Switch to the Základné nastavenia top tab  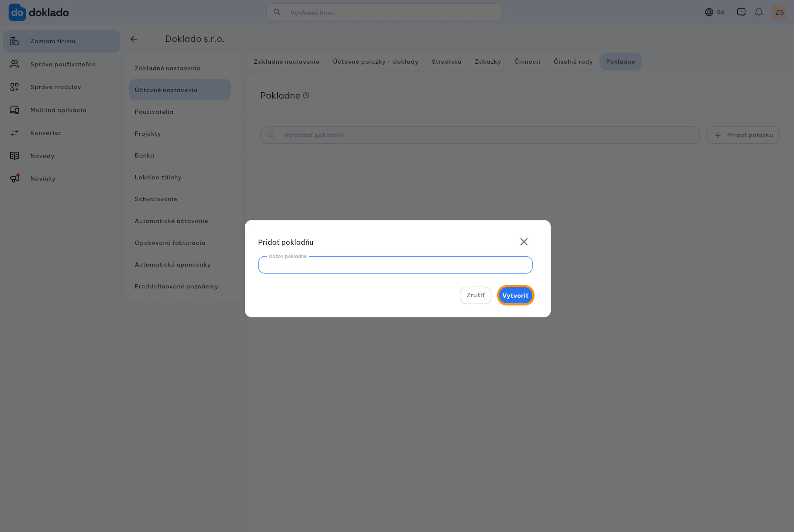tap(287, 62)
